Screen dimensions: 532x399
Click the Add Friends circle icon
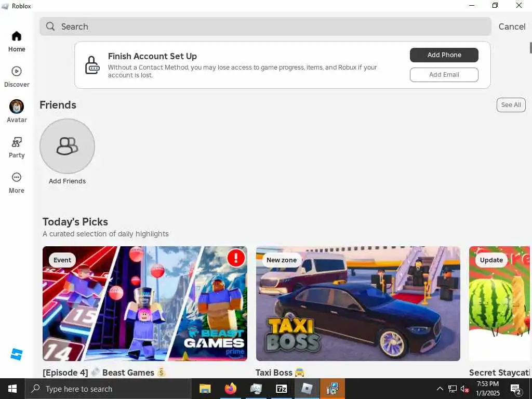pyautogui.click(x=67, y=146)
